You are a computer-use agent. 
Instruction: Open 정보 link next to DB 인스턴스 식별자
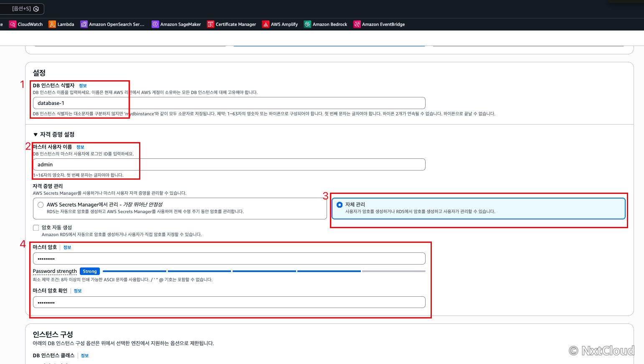83,86
